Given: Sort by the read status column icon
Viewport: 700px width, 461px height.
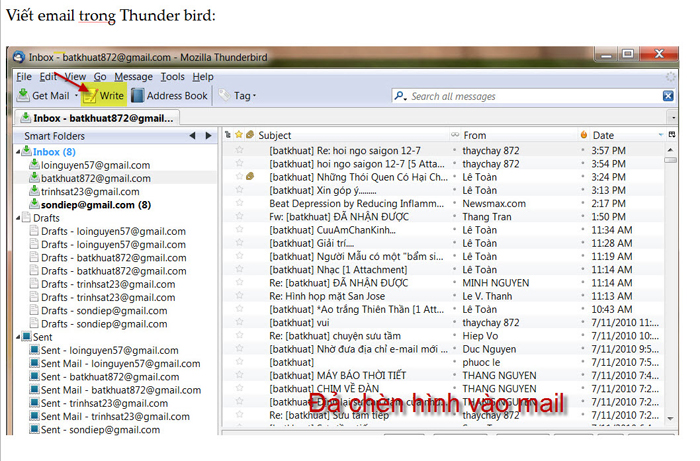Looking at the screenshot, I should point(455,135).
